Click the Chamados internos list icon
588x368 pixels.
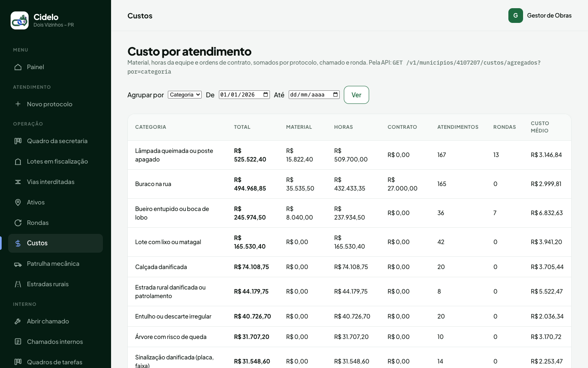point(18,342)
